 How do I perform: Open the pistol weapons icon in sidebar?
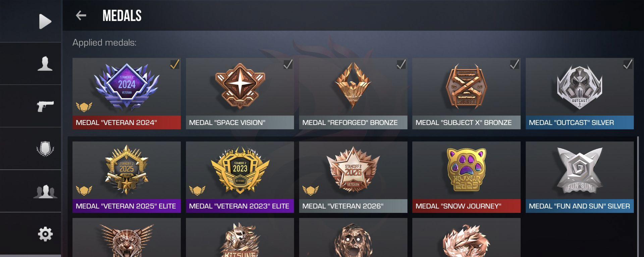pos(45,106)
